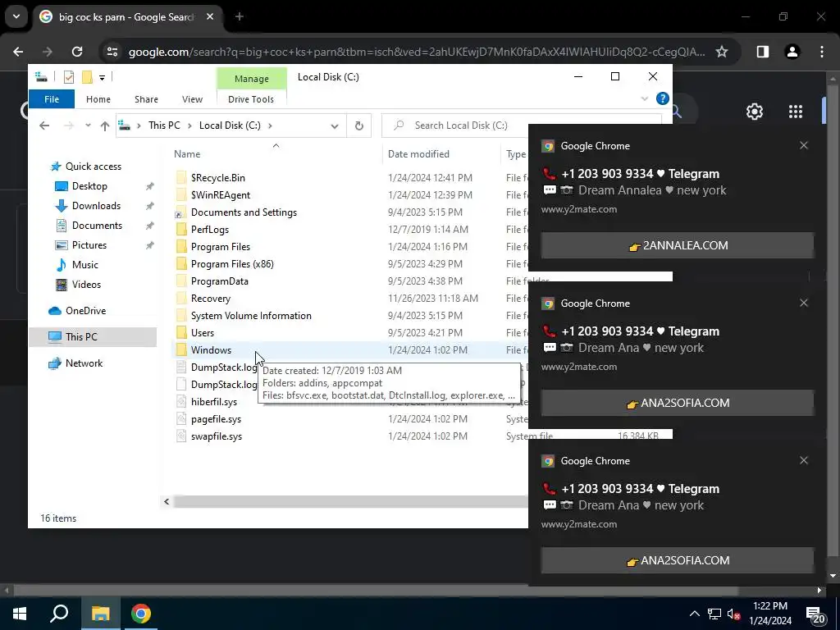Screen dimensions: 840x630
Task: Open Chrome three-dot menu
Action: (822, 52)
